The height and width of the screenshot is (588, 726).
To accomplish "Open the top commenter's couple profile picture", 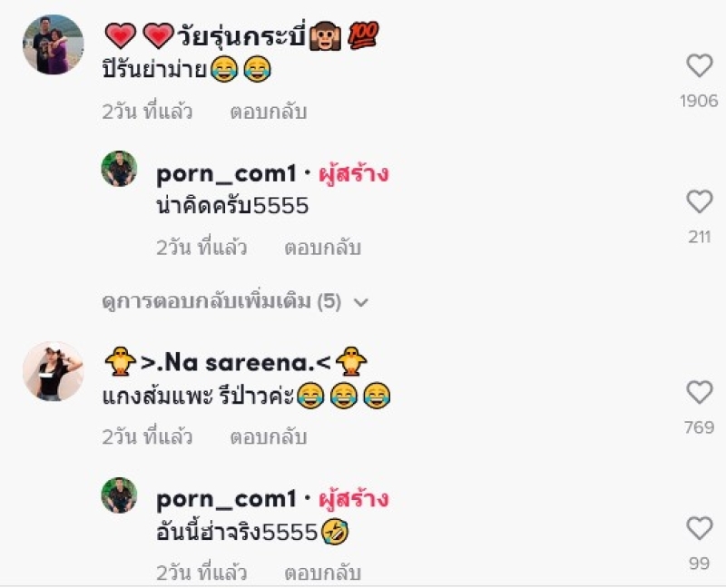I will [54, 44].
